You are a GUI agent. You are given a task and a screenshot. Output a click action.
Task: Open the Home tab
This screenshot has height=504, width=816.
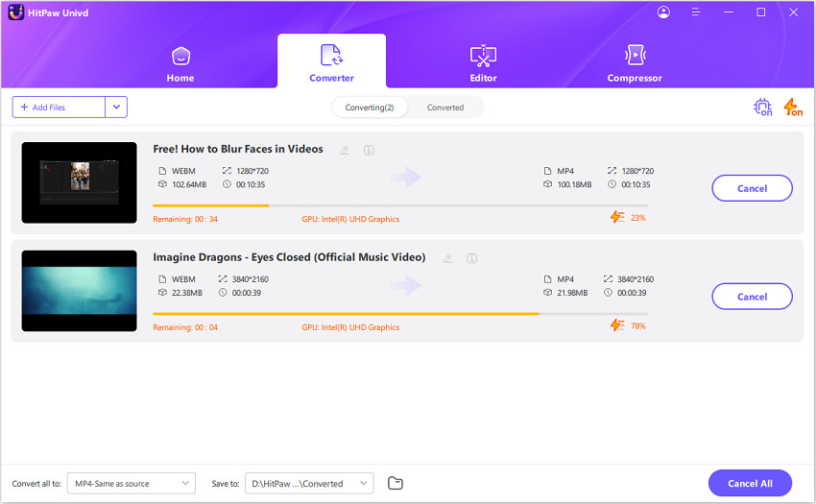(180, 64)
